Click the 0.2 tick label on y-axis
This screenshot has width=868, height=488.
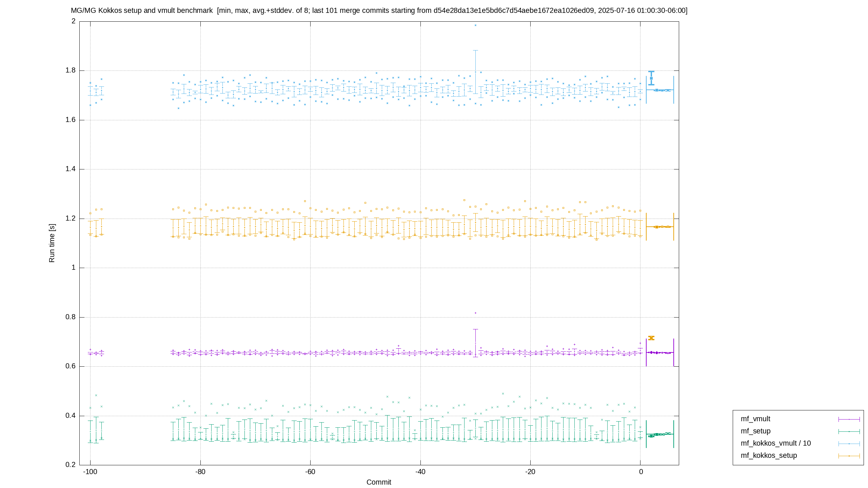pos(70,465)
